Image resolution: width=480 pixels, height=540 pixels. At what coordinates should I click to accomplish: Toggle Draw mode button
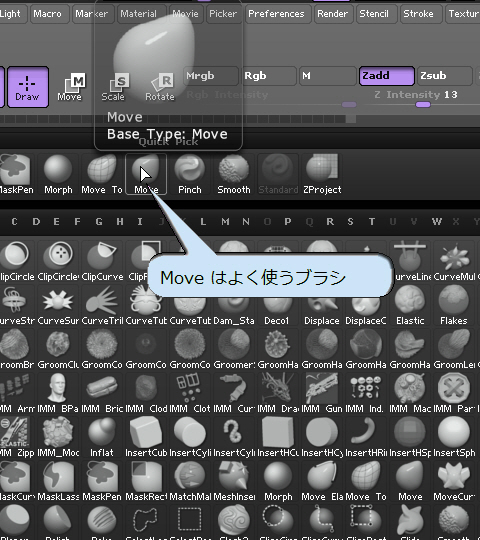pos(28,87)
